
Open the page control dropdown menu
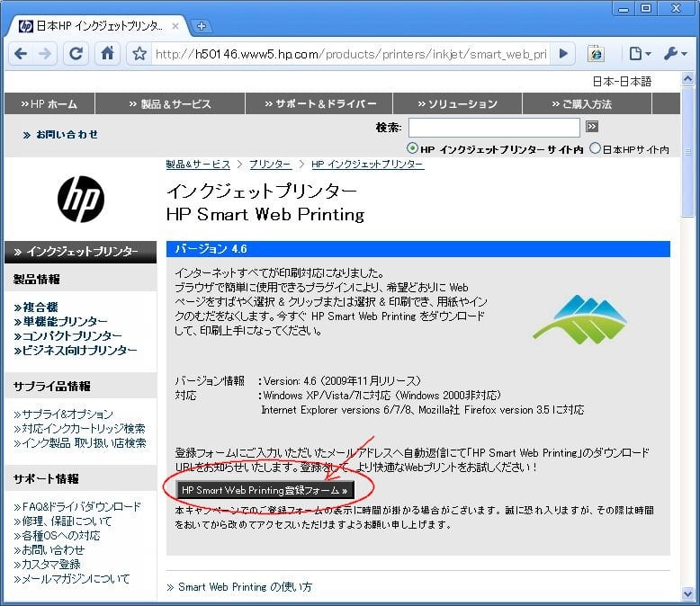click(640, 54)
